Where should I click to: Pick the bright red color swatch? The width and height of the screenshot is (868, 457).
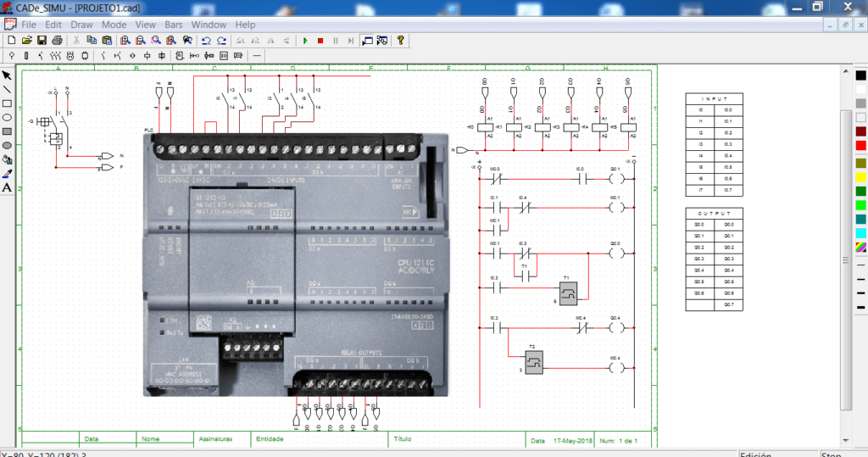pyautogui.click(x=861, y=145)
